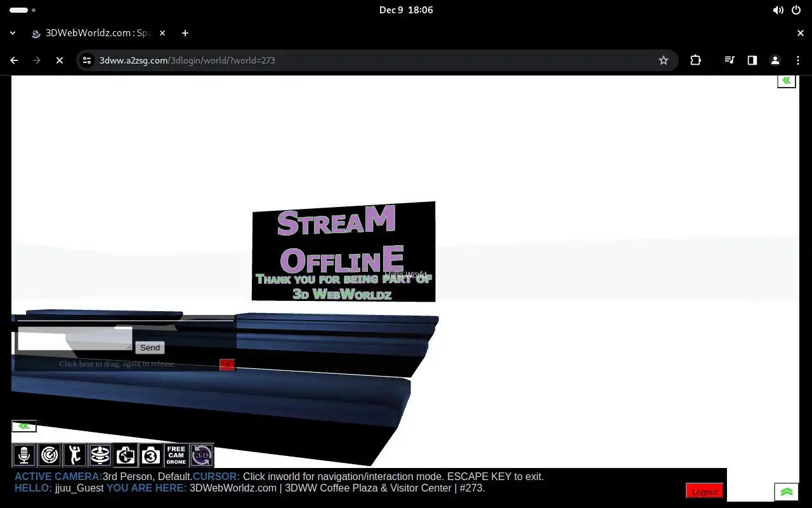
Task: Open the Dec 9 18:06 clock calendar
Action: click(x=406, y=10)
